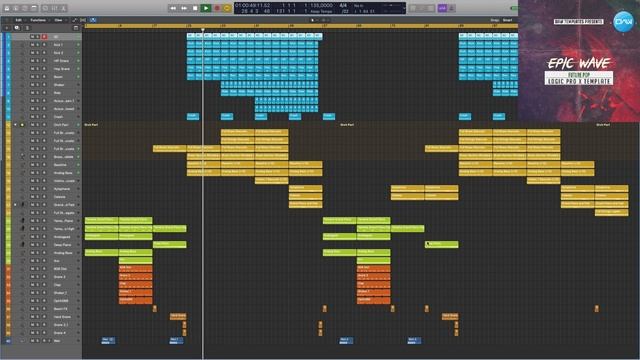640x360 pixels.
Task: Click the Duplicate Track icon
Action: (17, 28)
